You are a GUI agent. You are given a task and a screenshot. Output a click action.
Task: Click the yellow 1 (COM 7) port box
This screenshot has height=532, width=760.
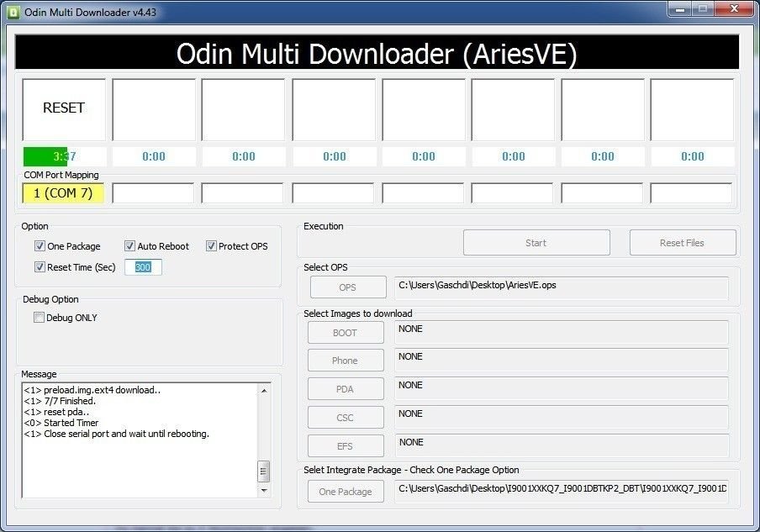click(x=63, y=192)
